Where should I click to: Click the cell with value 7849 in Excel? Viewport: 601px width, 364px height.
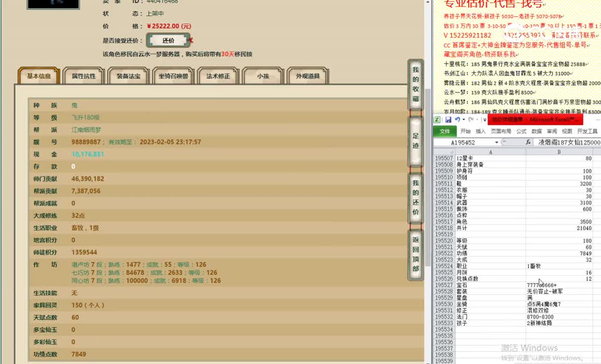click(559, 253)
